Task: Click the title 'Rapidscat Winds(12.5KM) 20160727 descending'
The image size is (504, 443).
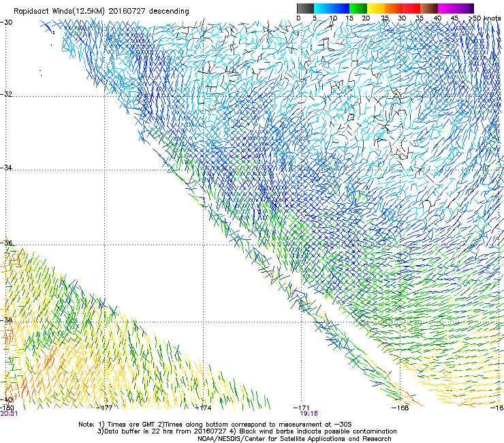Action: 101,11
